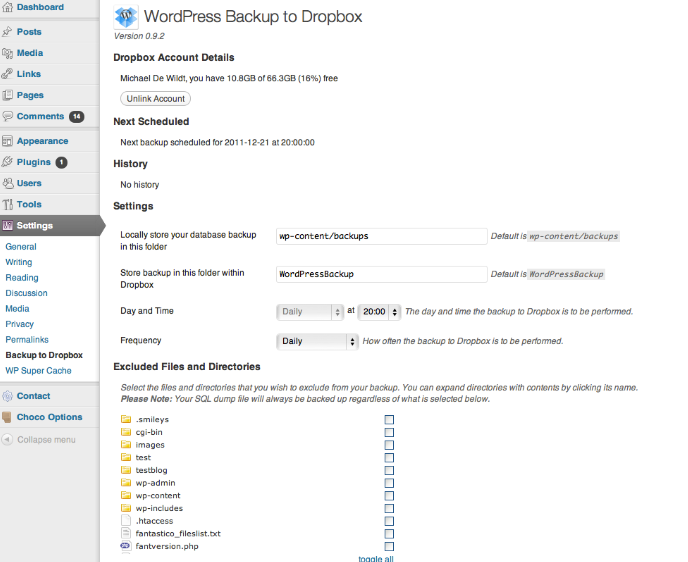The height and width of the screenshot is (562, 688).
Task: Click the Unlink Account button
Action: [155, 99]
